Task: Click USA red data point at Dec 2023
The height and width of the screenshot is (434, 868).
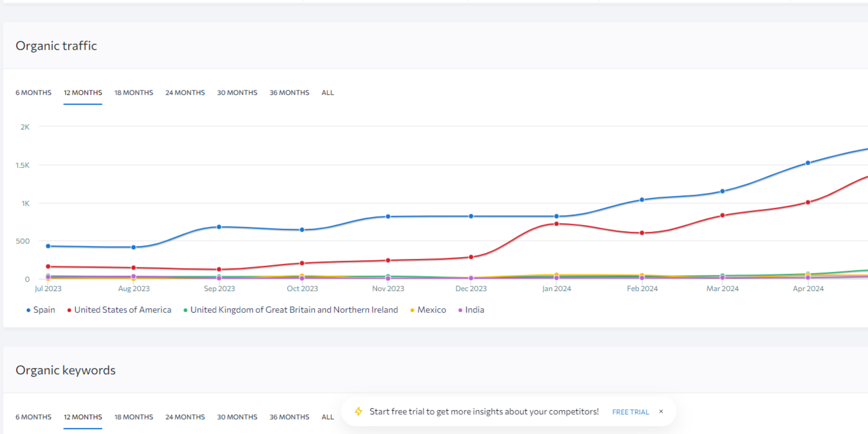Action: click(471, 257)
